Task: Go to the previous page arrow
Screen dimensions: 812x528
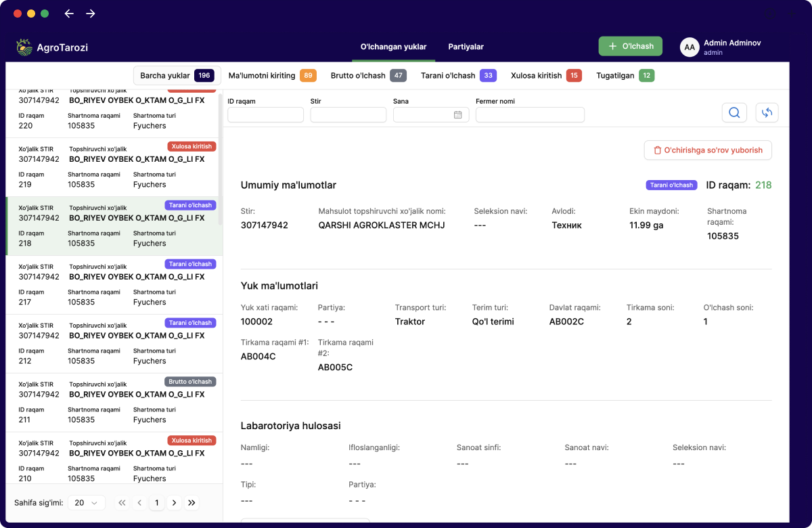Action: pyautogui.click(x=139, y=503)
